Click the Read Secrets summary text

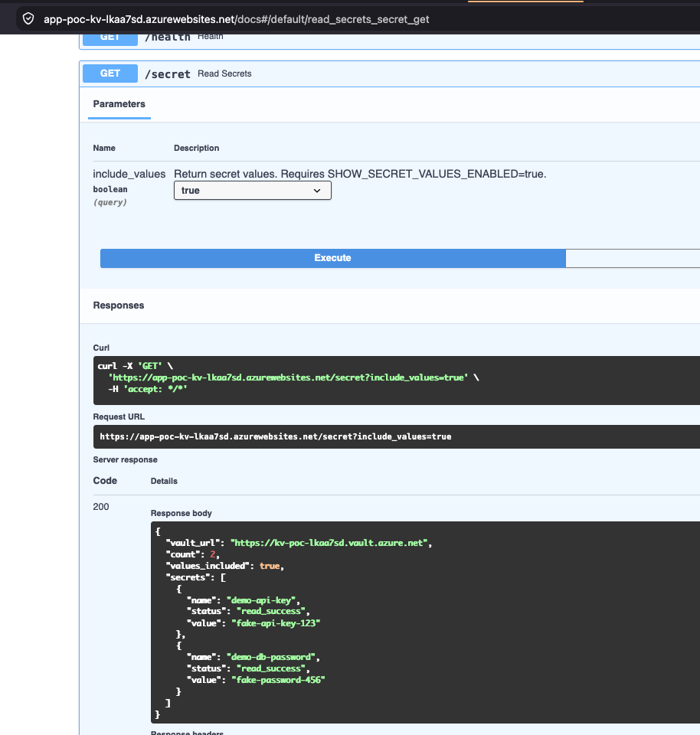(224, 73)
